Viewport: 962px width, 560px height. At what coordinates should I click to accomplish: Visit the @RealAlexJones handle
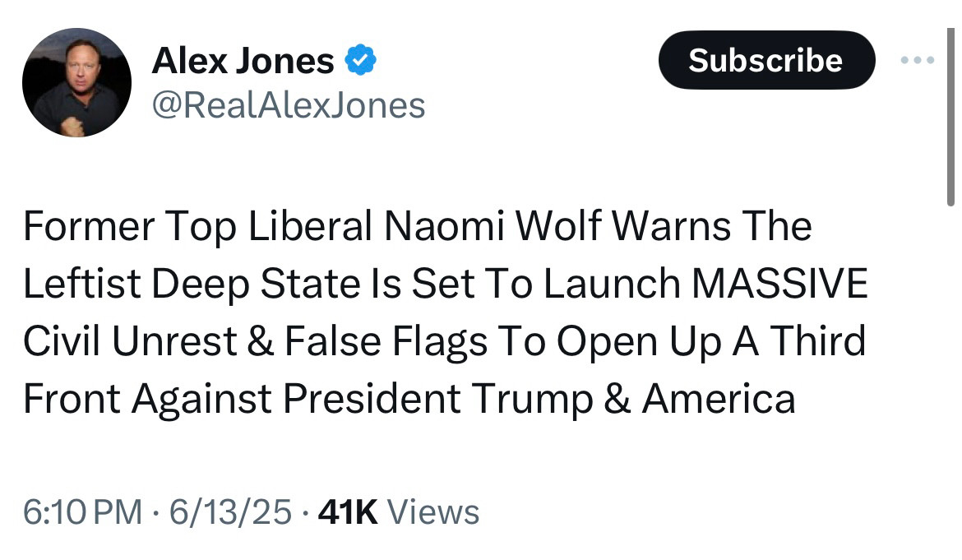(289, 105)
